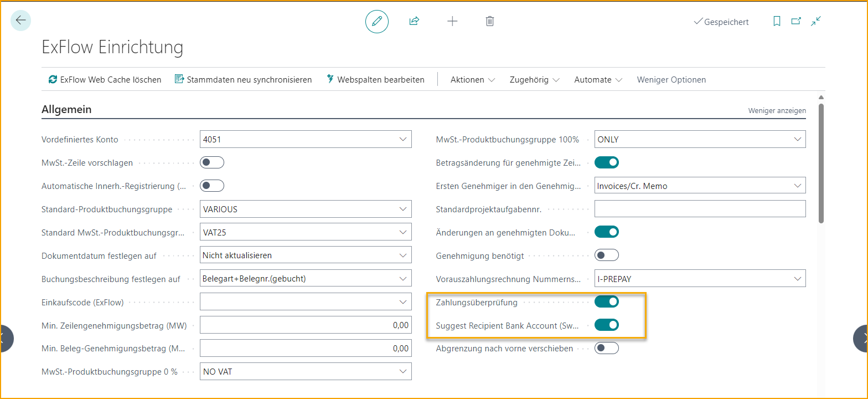Click the collapse page arrows icon

click(816, 21)
